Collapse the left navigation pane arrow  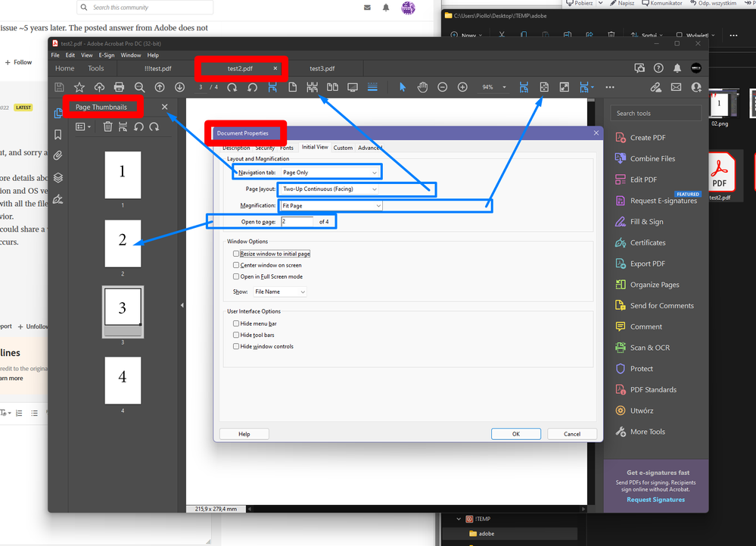pyautogui.click(x=182, y=305)
